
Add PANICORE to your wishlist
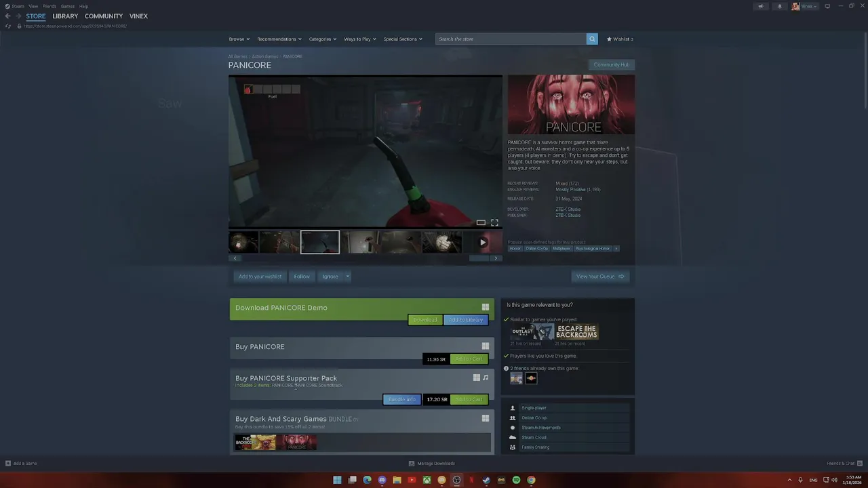(x=260, y=277)
